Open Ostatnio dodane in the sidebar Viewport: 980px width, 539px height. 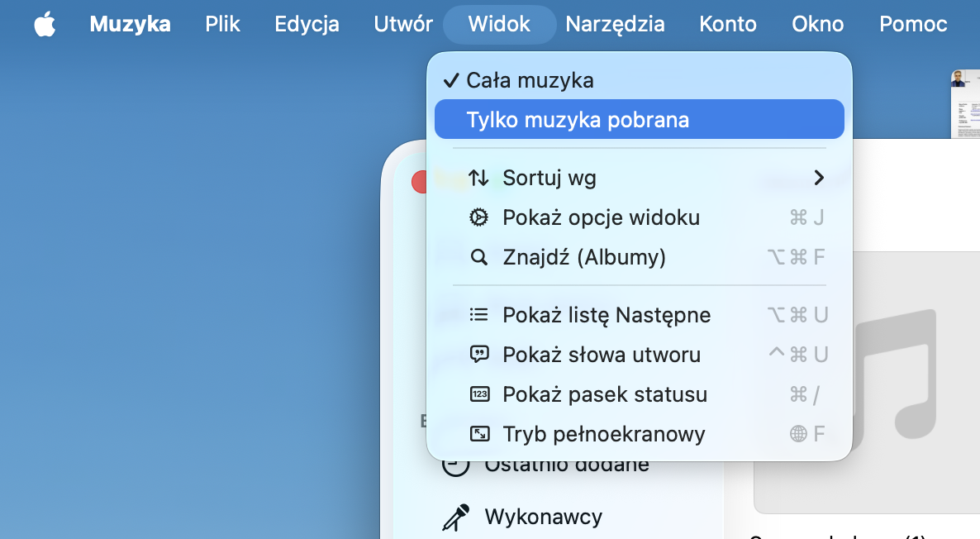point(566,465)
